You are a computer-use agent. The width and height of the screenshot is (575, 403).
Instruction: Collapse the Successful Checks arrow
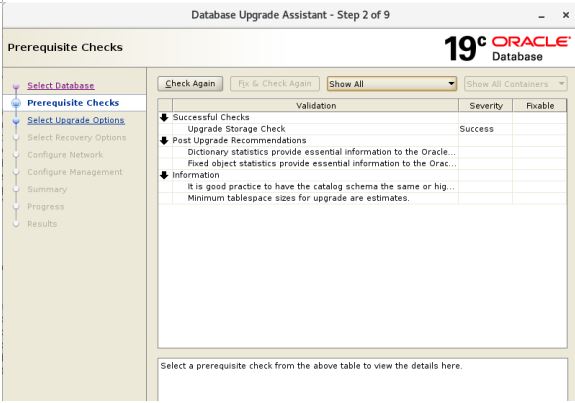point(164,117)
